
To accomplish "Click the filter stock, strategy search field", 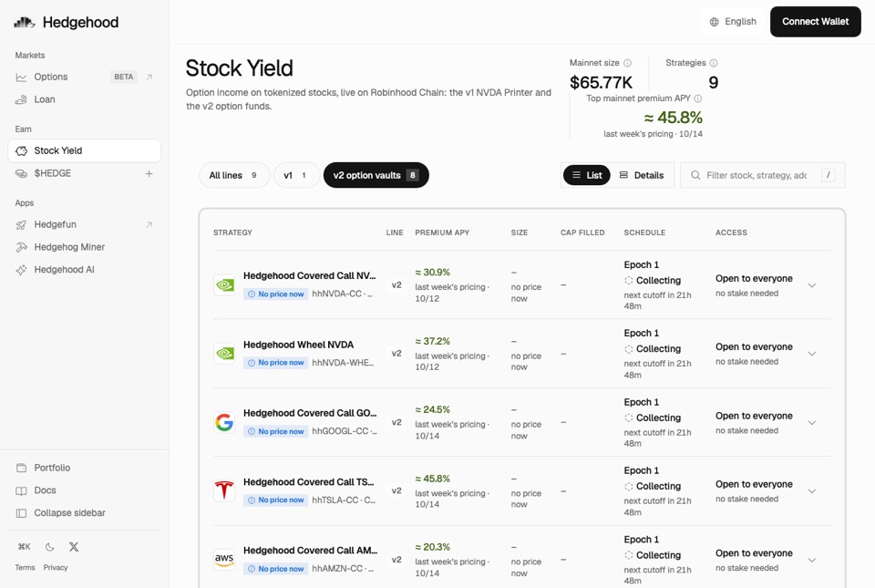I will coord(762,175).
